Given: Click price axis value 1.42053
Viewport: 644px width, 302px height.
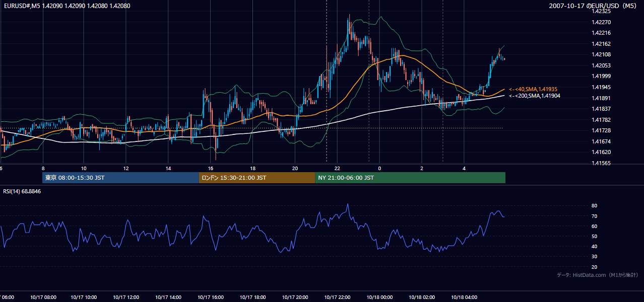Looking at the screenshot, I should tap(602, 65).
